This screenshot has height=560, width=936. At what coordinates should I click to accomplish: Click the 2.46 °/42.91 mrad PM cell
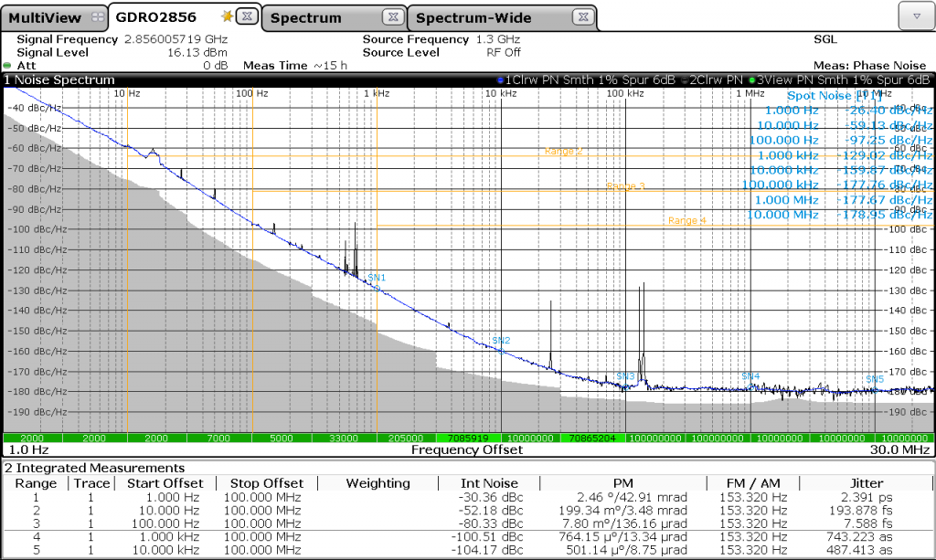(633, 497)
